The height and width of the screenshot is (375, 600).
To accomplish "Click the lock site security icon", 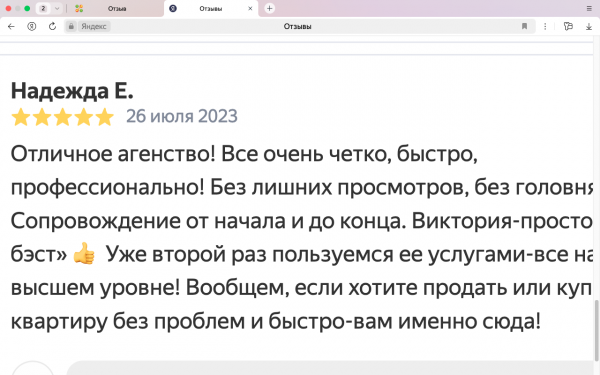I will pos(71,26).
